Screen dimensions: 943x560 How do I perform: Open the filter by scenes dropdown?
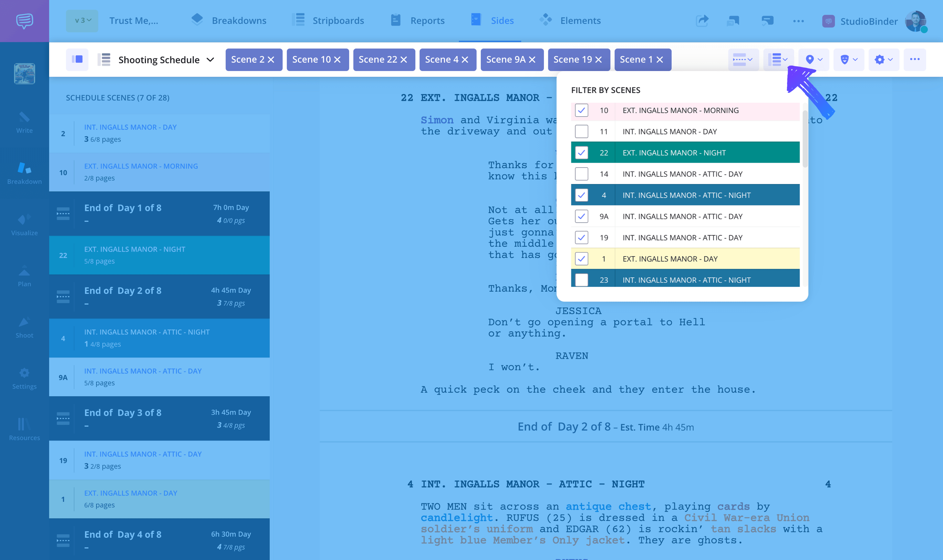click(x=778, y=59)
